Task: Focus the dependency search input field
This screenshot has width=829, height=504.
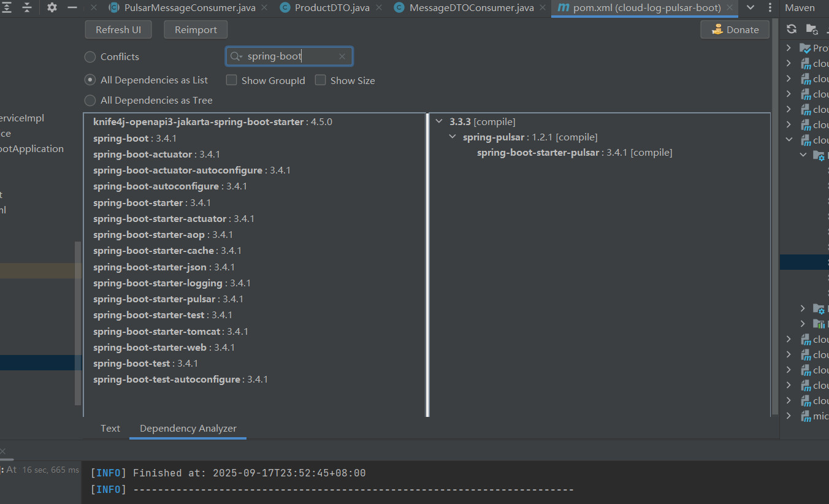Action: [x=289, y=56]
